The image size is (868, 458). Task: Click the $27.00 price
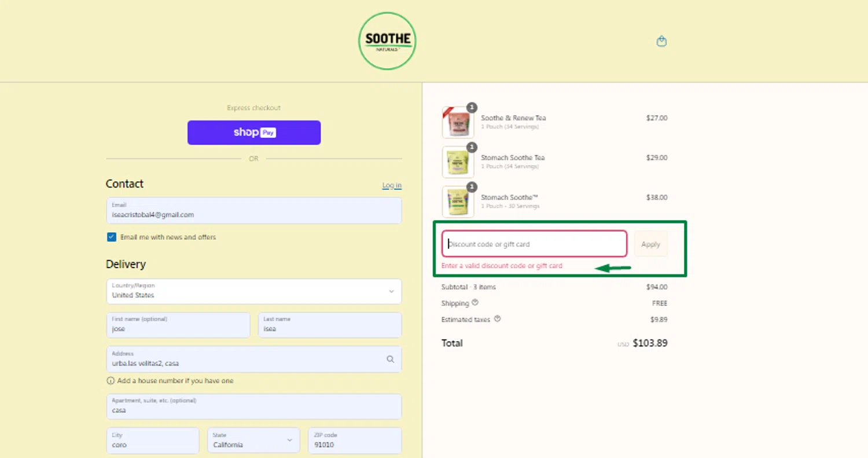[x=657, y=118]
